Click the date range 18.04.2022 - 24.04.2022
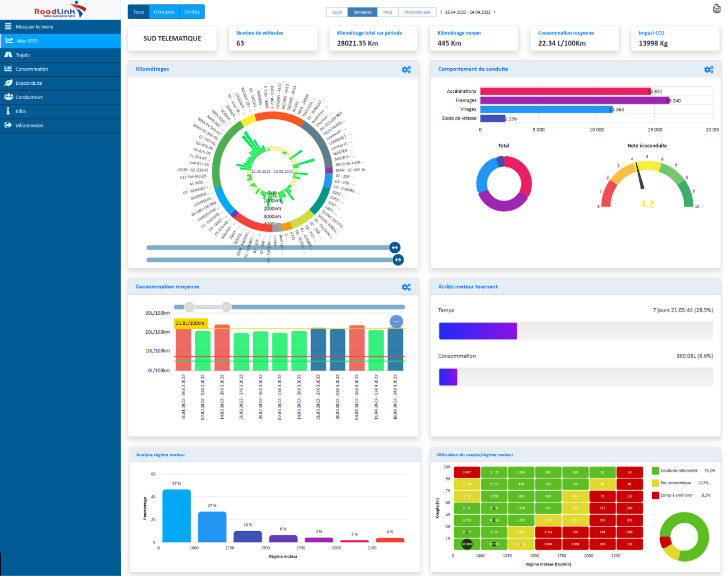The image size is (728, 576). click(x=468, y=12)
